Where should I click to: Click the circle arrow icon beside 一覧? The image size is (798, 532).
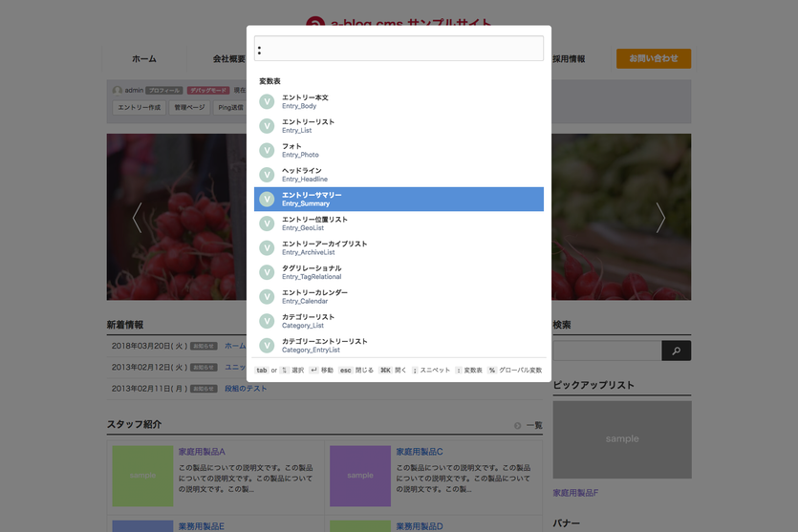pyautogui.click(x=518, y=426)
